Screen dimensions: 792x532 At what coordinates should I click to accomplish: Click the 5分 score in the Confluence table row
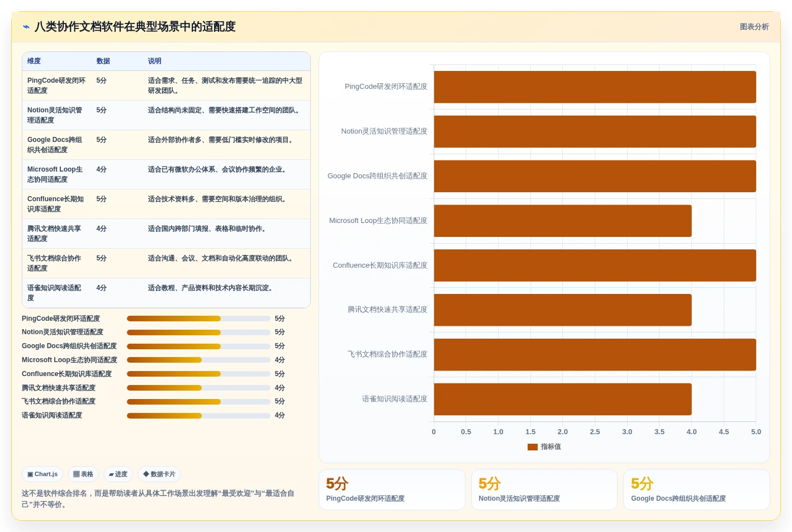coord(101,199)
